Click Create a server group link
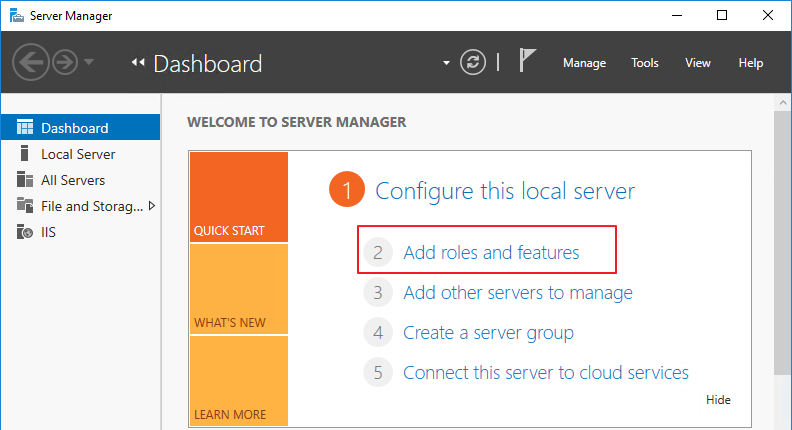The height and width of the screenshot is (430, 792). 488,333
